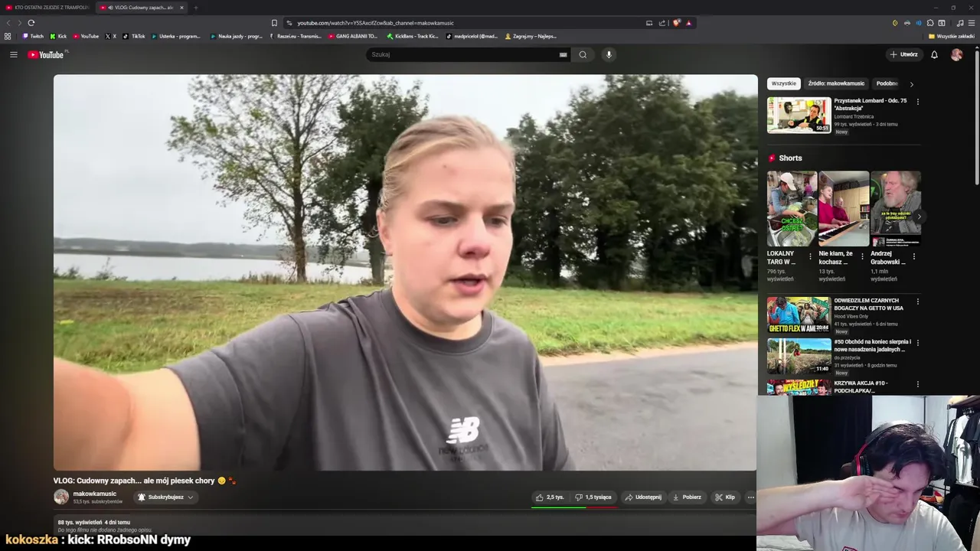Image resolution: width=980 pixels, height=551 pixels.
Task: Open options for #50 Obchód video
Action: pos(917,343)
